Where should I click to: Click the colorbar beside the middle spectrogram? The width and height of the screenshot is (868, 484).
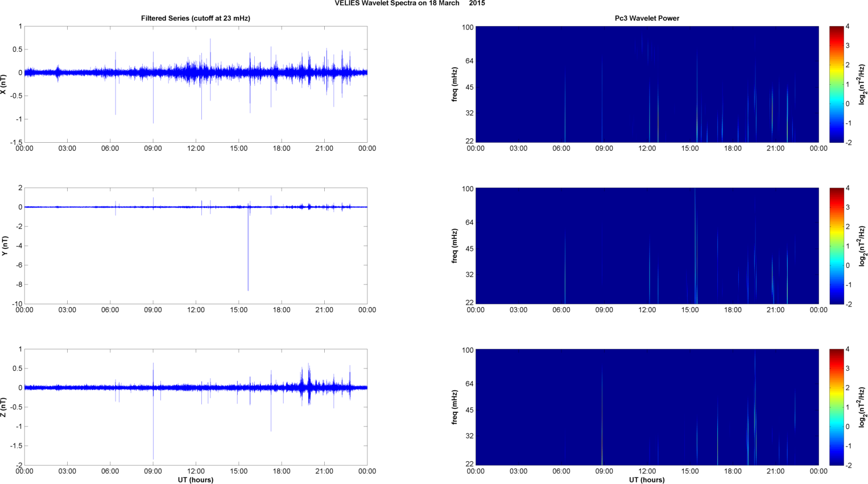click(836, 246)
